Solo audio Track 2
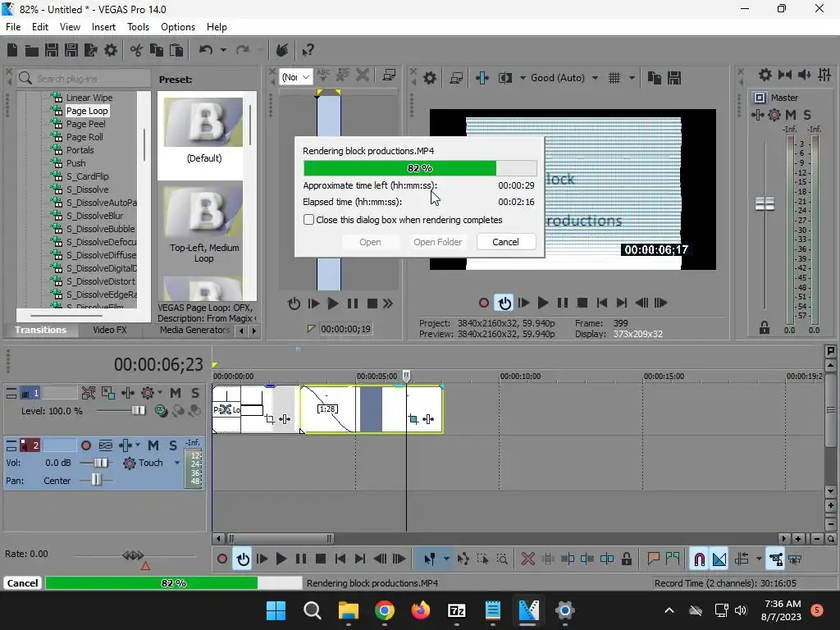Screen dimensions: 840x630 [x=172, y=445]
